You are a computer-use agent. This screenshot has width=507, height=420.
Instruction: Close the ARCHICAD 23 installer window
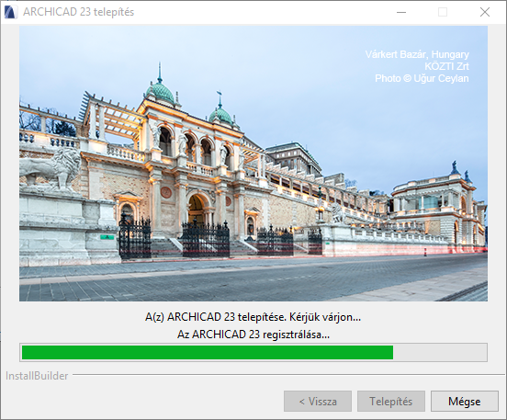[484, 12]
